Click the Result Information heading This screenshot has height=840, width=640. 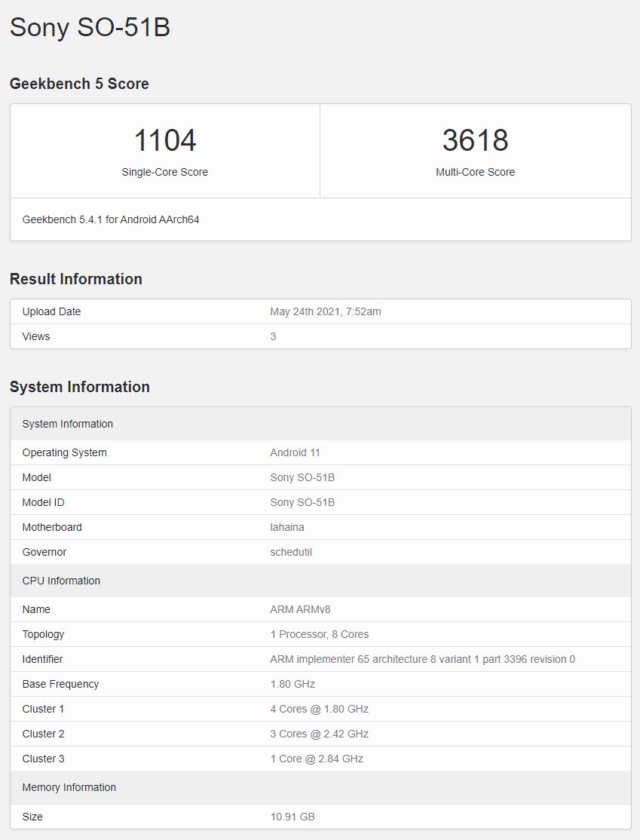click(x=76, y=279)
